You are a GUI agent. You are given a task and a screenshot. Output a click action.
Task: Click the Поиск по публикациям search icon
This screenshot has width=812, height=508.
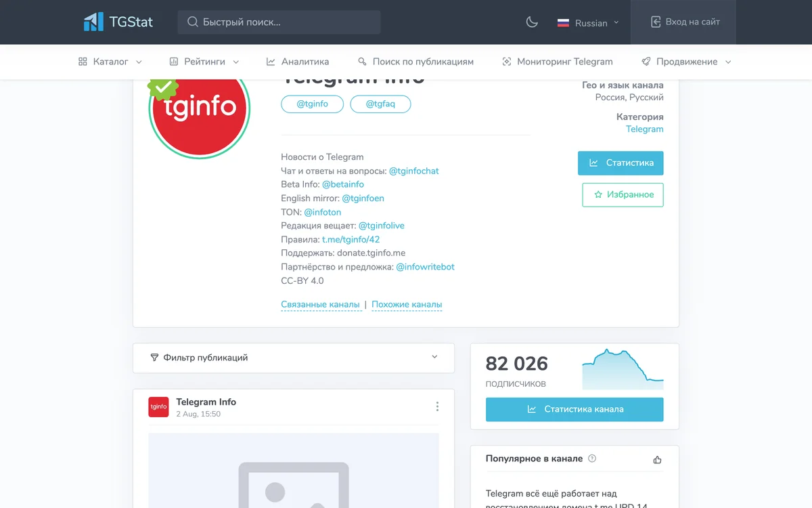coord(362,62)
